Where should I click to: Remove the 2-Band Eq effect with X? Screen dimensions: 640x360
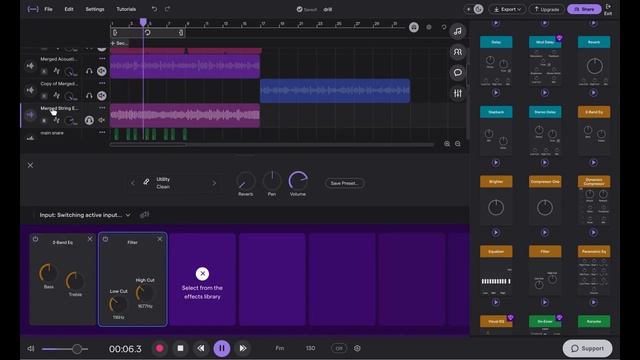[90, 239]
